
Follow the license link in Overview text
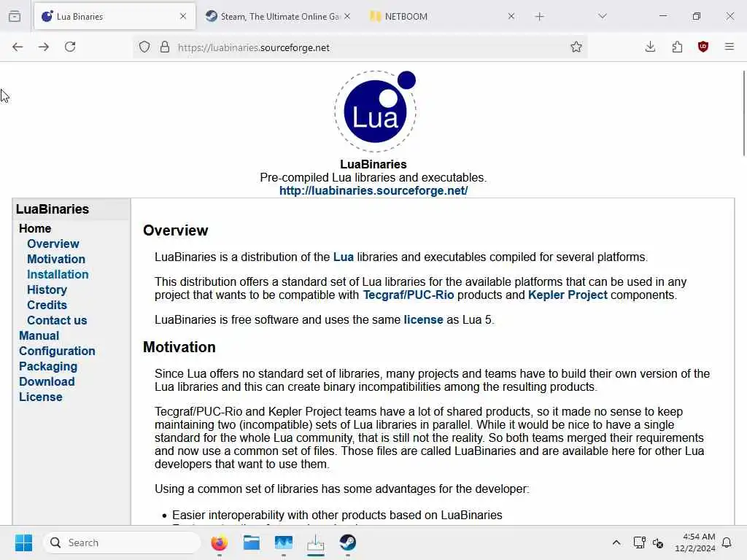pyautogui.click(x=423, y=319)
